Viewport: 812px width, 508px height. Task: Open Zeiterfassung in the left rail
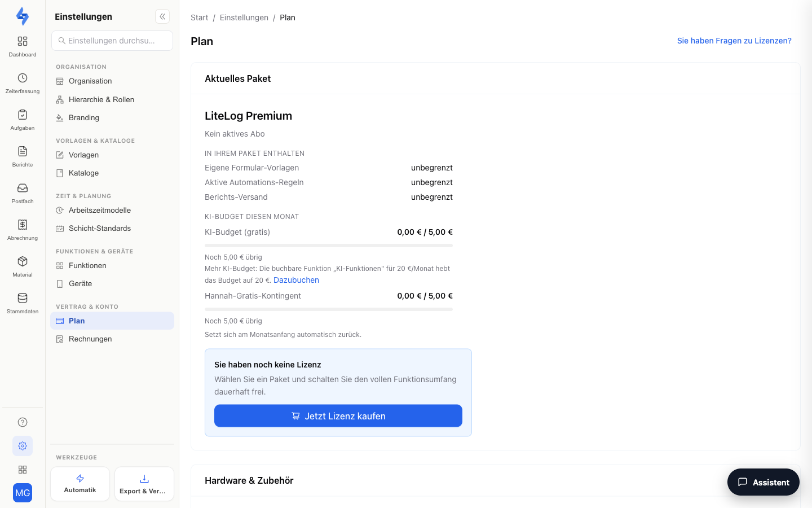[x=23, y=84]
